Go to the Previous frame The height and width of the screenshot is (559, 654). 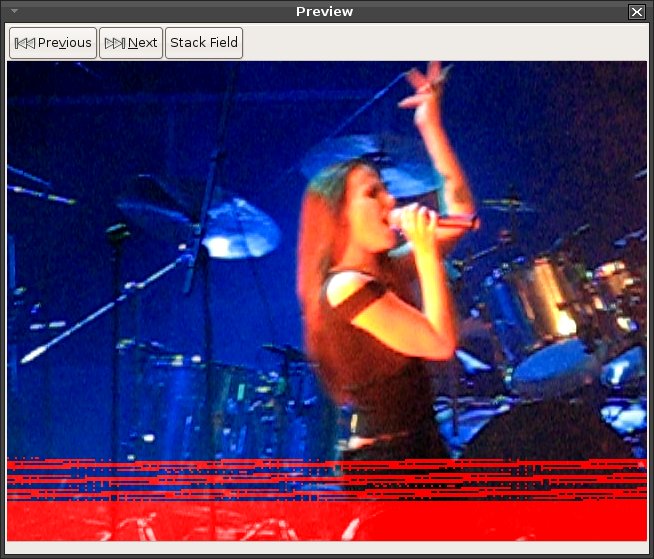(x=53, y=43)
